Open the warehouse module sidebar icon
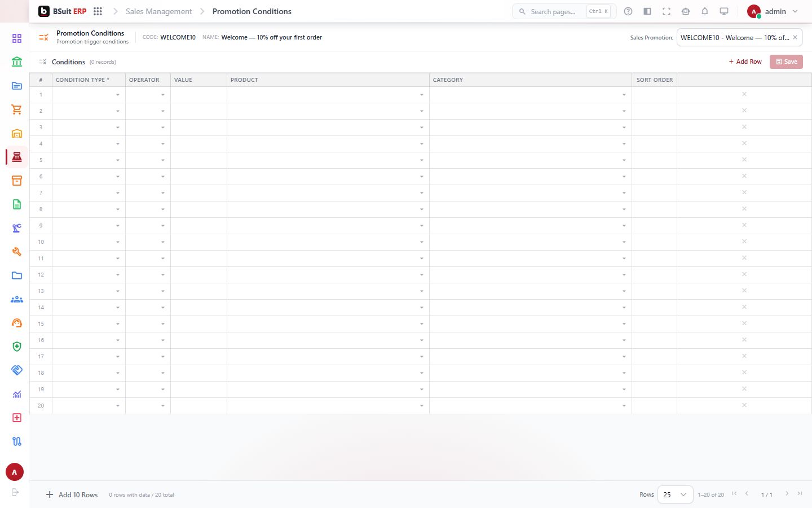The height and width of the screenshot is (508, 812). point(17,133)
